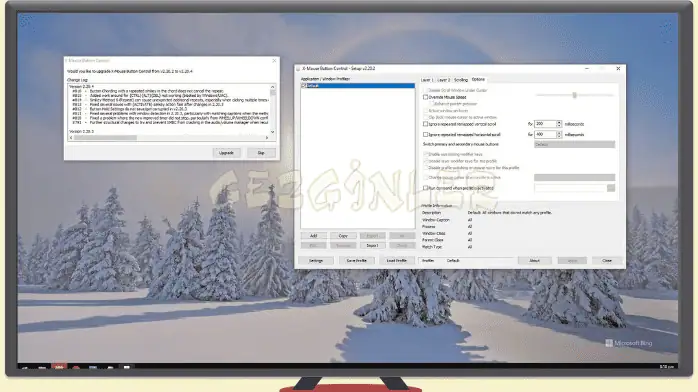Enable Run command when profile is activated
Image resolution: width=698 pixels, height=392 pixels.
[425, 188]
